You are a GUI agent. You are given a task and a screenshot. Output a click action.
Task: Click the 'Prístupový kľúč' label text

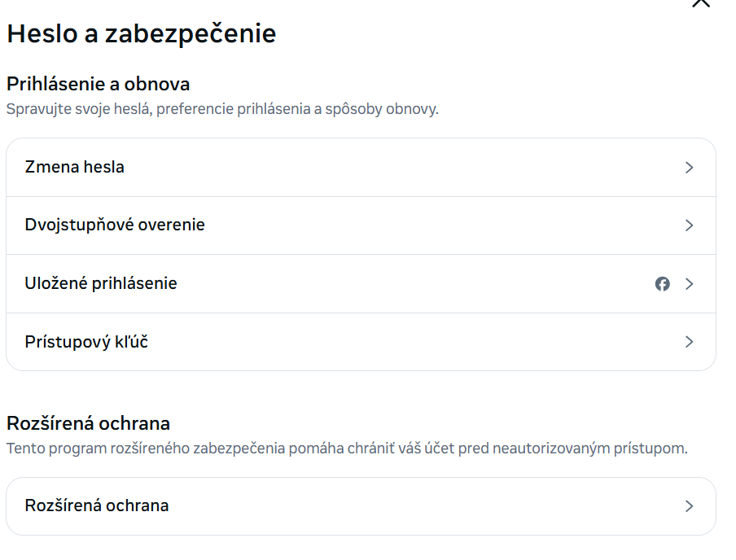point(86,342)
